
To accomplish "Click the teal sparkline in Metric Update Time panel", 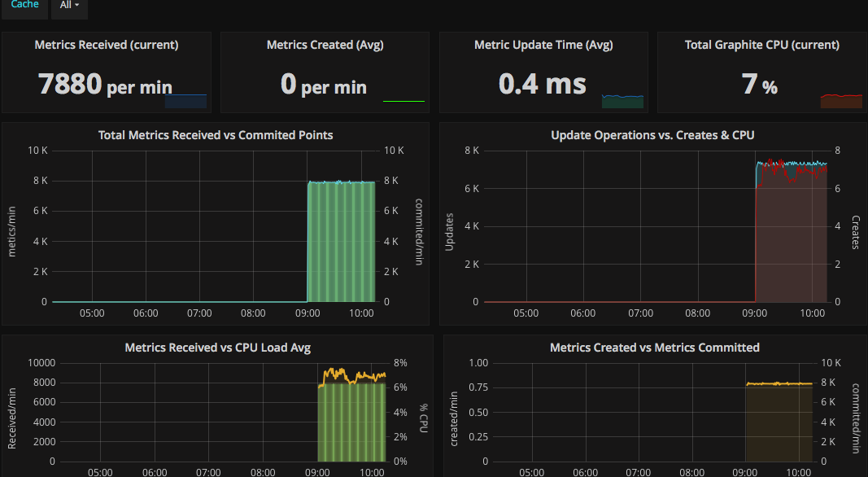I will [621, 99].
